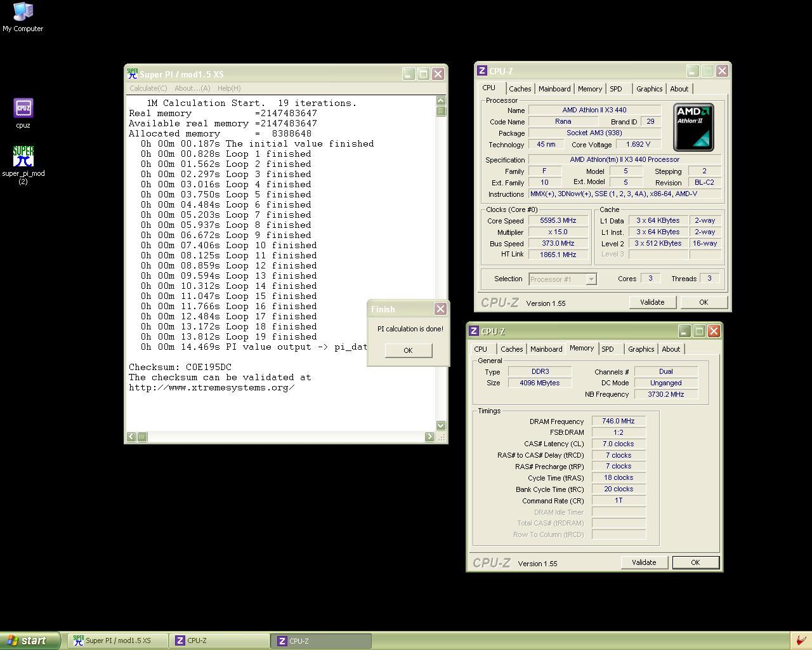
Task: Switch to Caches tab in upper CPU-Z
Action: click(x=520, y=89)
